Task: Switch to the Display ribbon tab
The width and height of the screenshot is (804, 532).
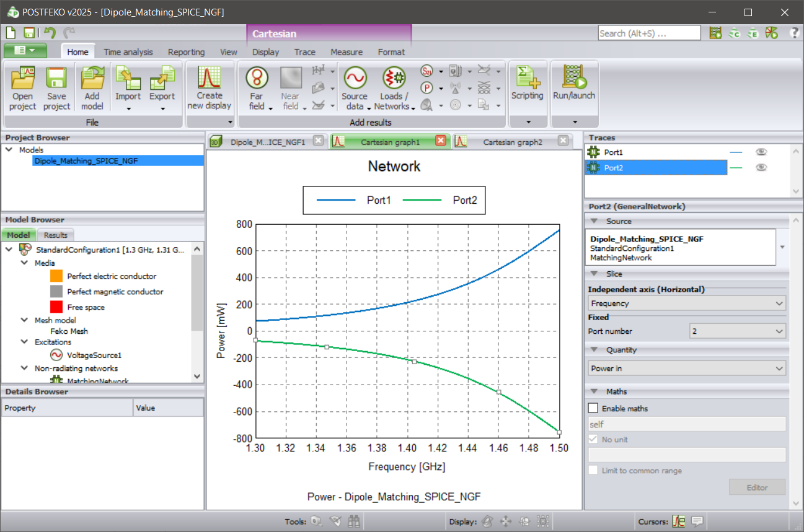Action: click(x=265, y=52)
